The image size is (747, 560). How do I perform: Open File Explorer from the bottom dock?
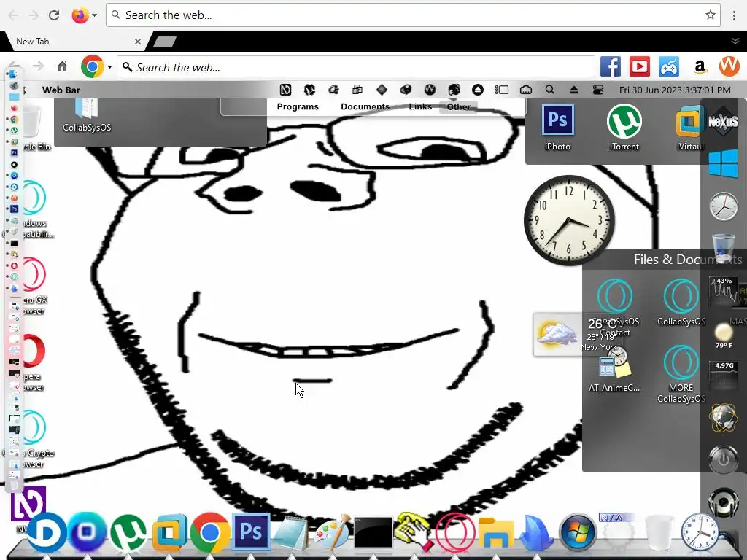(496, 533)
